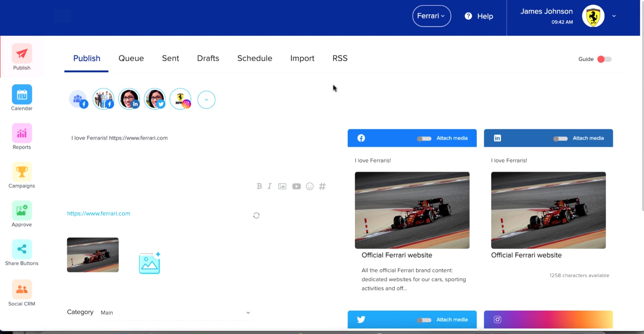The width and height of the screenshot is (644, 334).
Task: Add a hashtag with the # icon
Action: 322,186
